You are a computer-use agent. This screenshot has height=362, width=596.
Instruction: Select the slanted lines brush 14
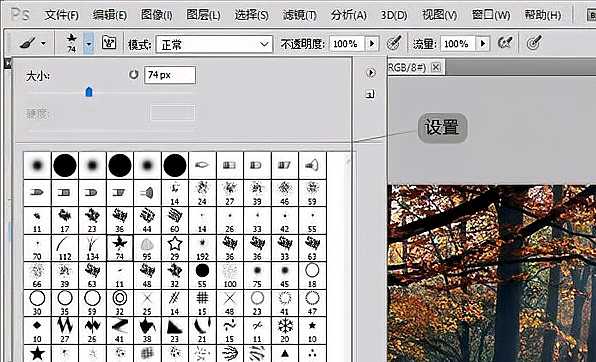click(x=175, y=303)
